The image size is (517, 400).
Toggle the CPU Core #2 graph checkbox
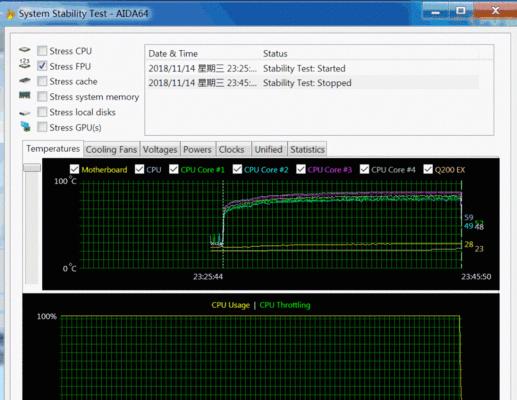[x=237, y=169]
